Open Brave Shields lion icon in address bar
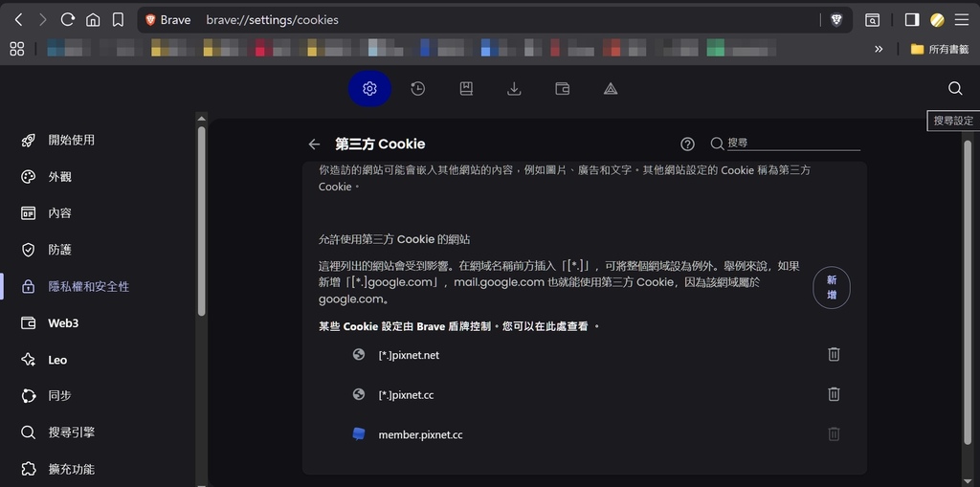Image resolution: width=980 pixels, height=487 pixels. tap(836, 20)
